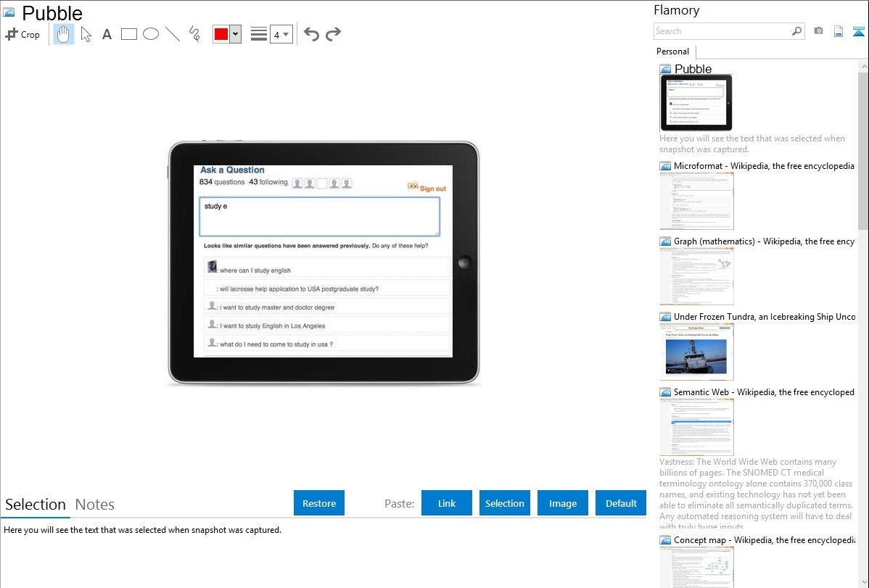This screenshot has height=588, width=869.
Task: Click the Microformat entry icon
Action: 666,166
